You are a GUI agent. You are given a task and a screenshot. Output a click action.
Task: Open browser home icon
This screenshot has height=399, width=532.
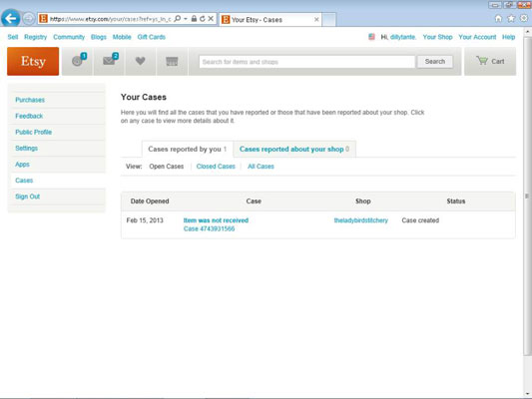click(x=498, y=19)
